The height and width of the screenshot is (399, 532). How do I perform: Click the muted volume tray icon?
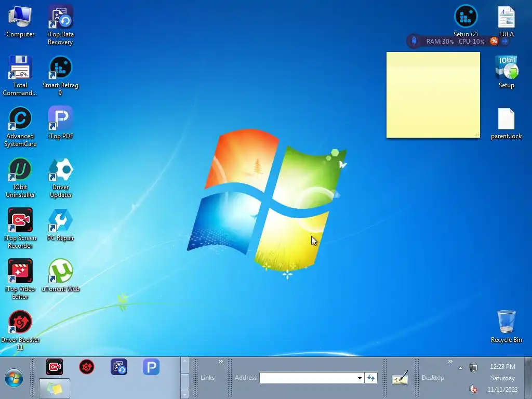pos(473,389)
